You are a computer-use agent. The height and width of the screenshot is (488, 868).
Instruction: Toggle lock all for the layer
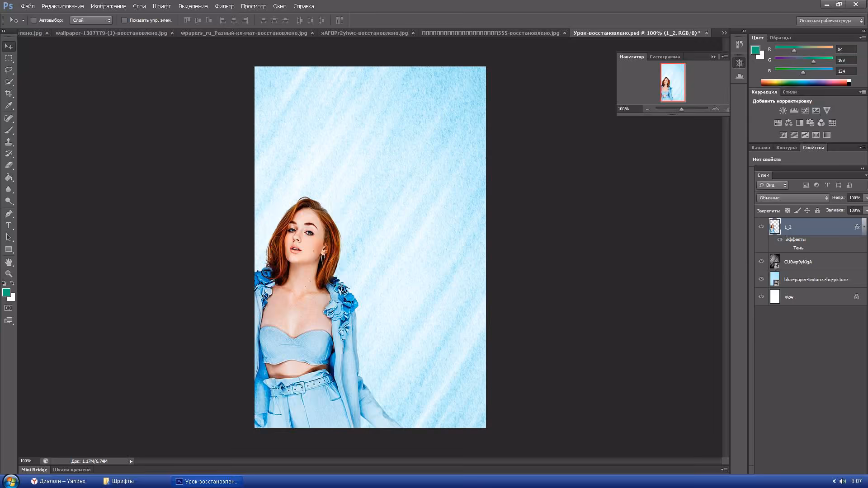(x=817, y=211)
